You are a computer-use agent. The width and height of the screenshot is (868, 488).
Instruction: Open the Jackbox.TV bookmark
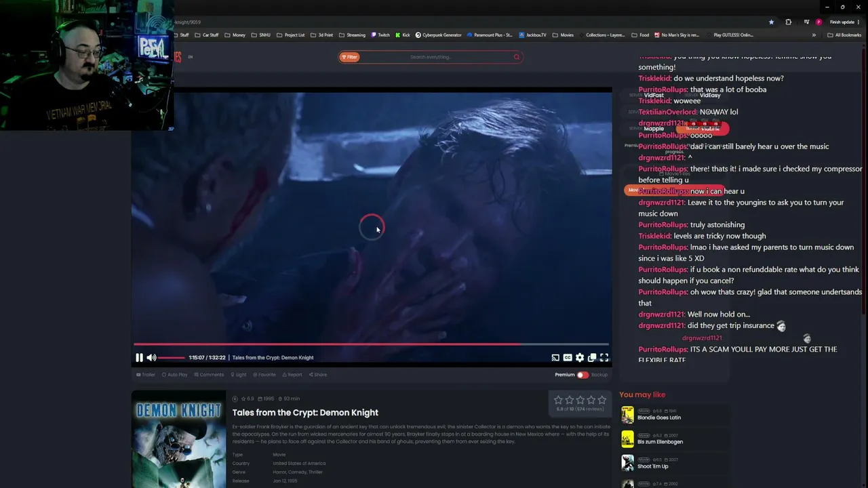tap(533, 35)
